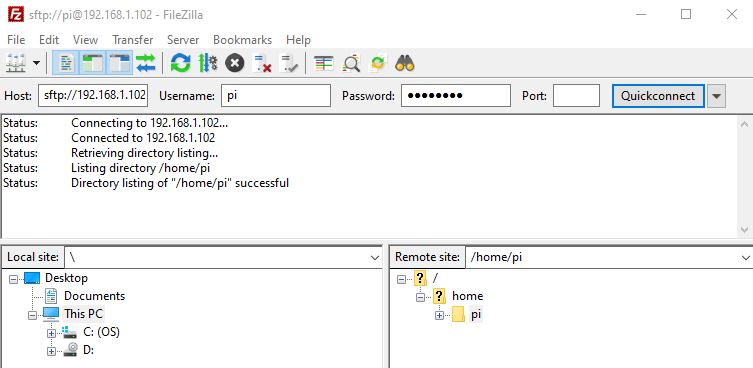Click 'Connected to 192.168.1.102' log line
Image resolution: width=753 pixels, height=368 pixels.
143,138
